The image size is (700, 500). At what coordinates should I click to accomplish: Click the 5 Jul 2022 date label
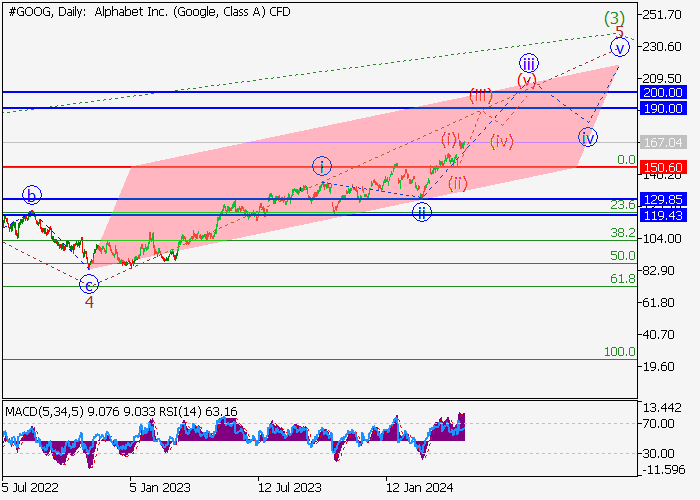pos(30,488)
